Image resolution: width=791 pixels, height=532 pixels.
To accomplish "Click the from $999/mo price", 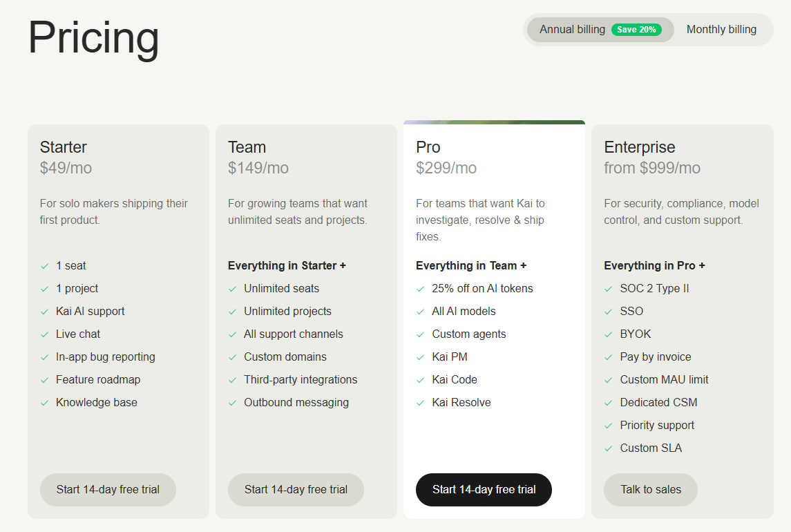I will 651,168.
